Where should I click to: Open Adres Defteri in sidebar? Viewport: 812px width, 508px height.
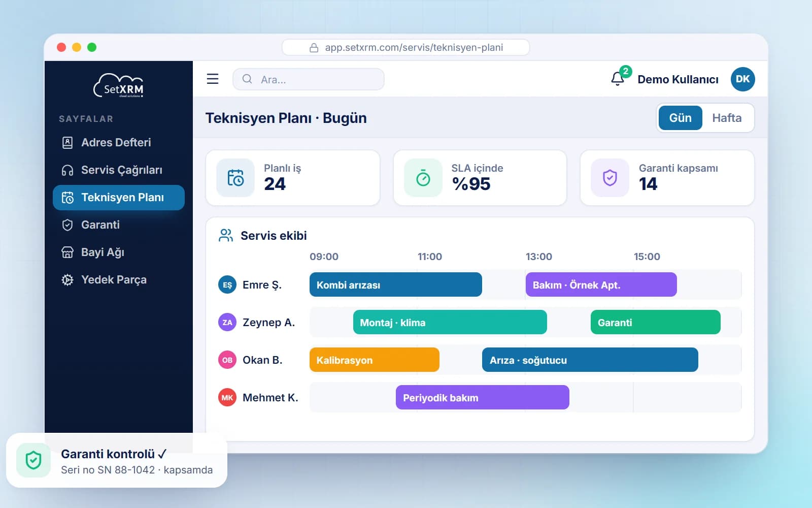(119, 143)
